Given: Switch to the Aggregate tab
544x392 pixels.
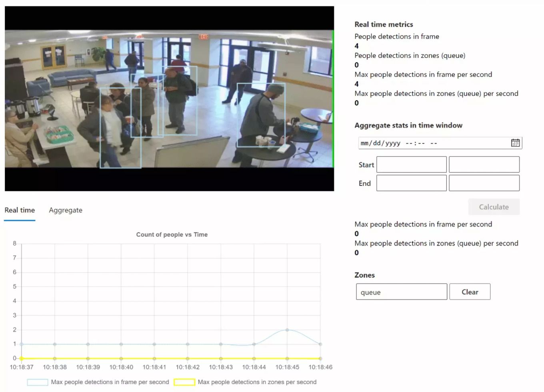Looking at the screenshot, I should coord(66,210).
